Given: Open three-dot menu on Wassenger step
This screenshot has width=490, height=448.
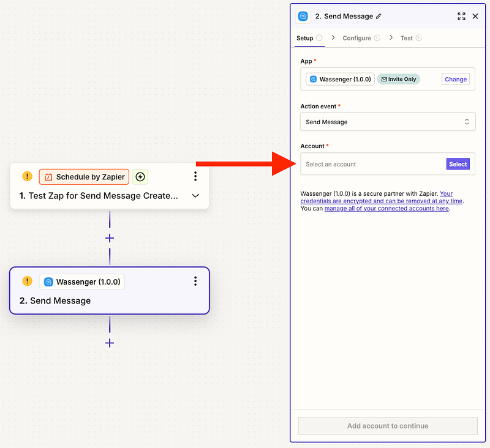Looking at the screenshot, I should click(x=195, y=281).
